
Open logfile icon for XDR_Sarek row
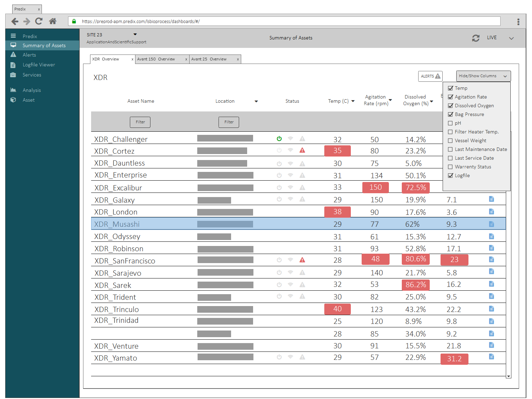pos(492,284)
